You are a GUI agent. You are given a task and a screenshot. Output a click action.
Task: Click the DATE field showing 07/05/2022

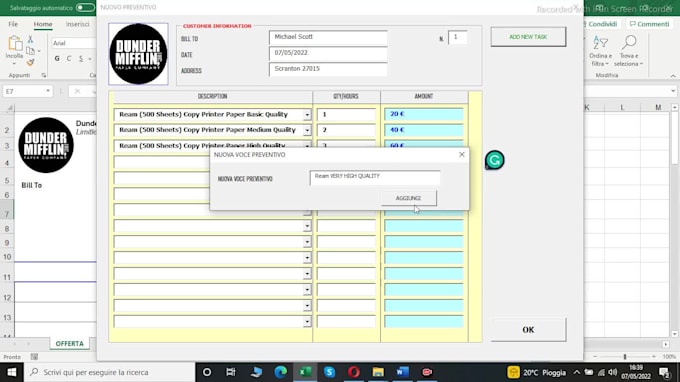point(328,53)
